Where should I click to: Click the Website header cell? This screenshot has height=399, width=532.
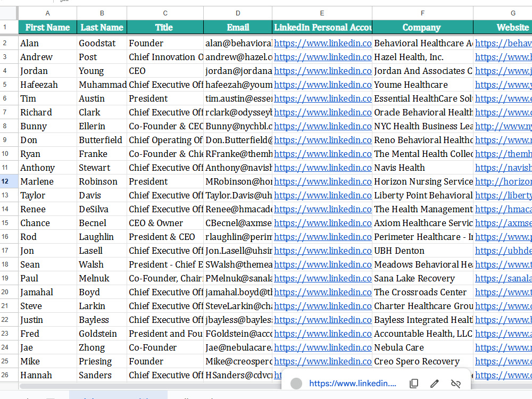tap(503, 27)
